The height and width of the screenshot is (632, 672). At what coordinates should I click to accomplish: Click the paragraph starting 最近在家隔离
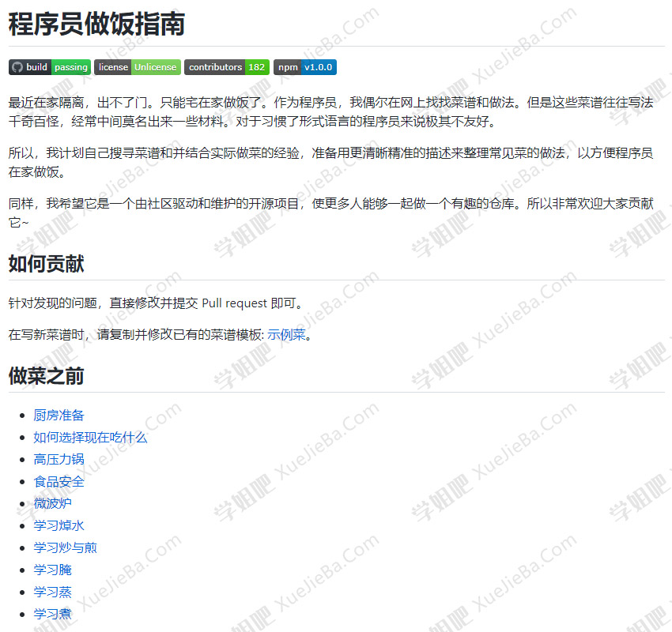[330, 111]
